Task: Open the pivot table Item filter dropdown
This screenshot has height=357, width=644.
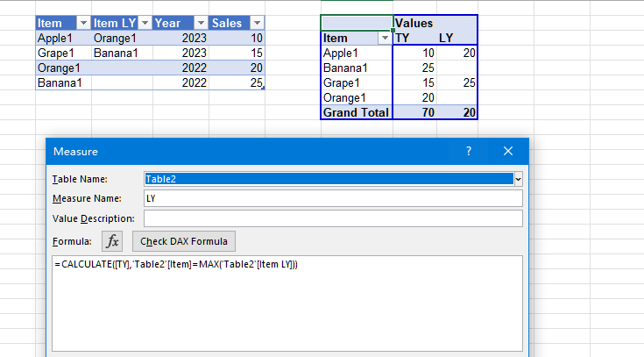Action: click(x=385, y=39)
